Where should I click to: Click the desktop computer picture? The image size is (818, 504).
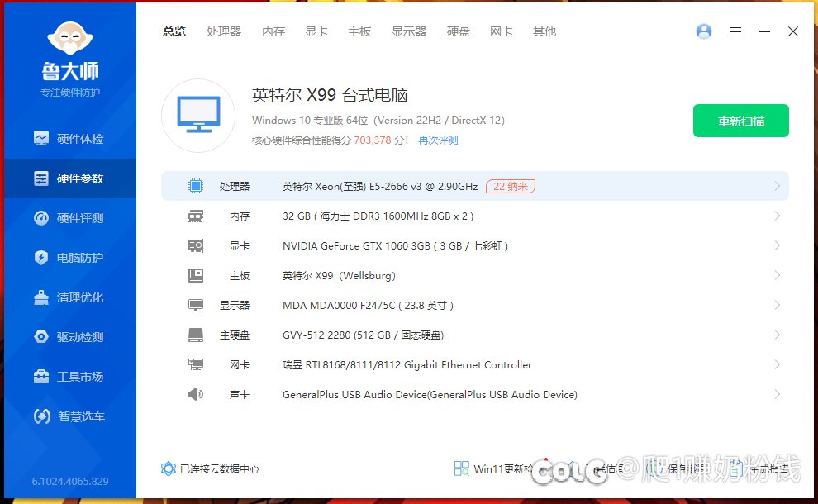pos(198,116)
